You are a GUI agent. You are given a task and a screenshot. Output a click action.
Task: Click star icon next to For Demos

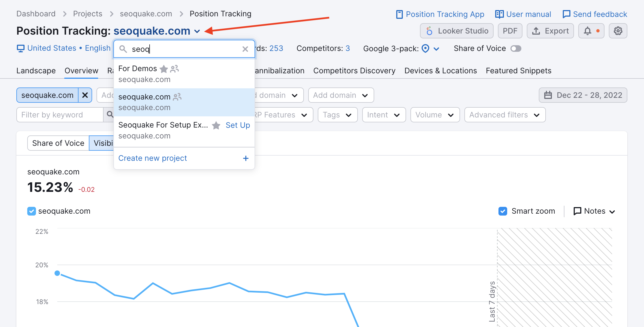[164, 69]
